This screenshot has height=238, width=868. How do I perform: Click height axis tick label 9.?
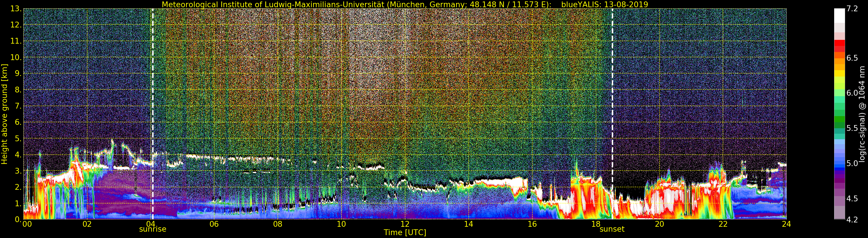18,73
